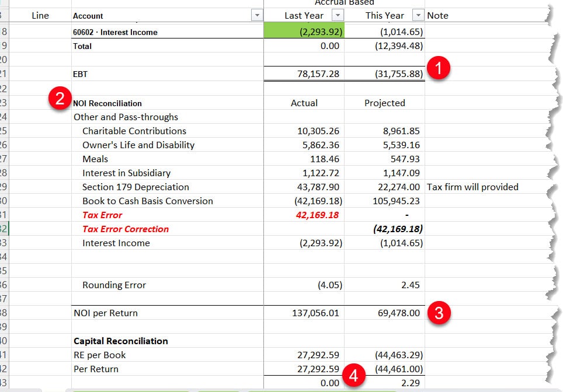Click the red number 1 callout marker
The height and width of the screenshot is (392, 563).
(x=439, y=68)
